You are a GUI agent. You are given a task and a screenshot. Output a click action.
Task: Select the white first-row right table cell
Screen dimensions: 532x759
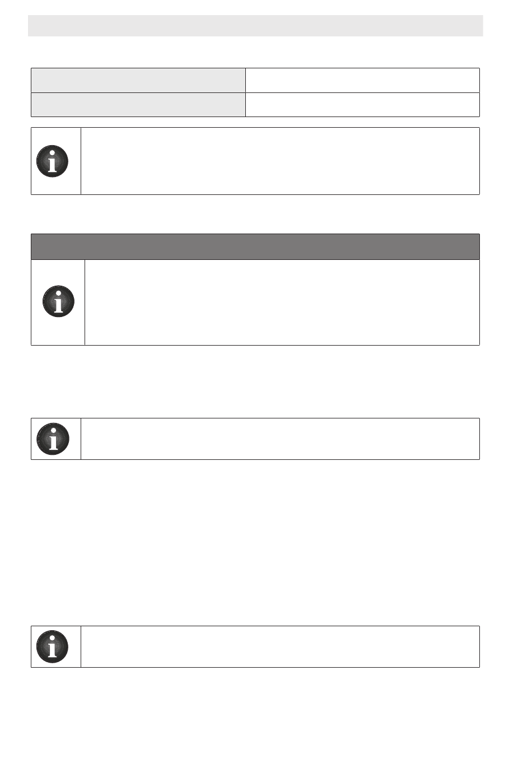362,80
